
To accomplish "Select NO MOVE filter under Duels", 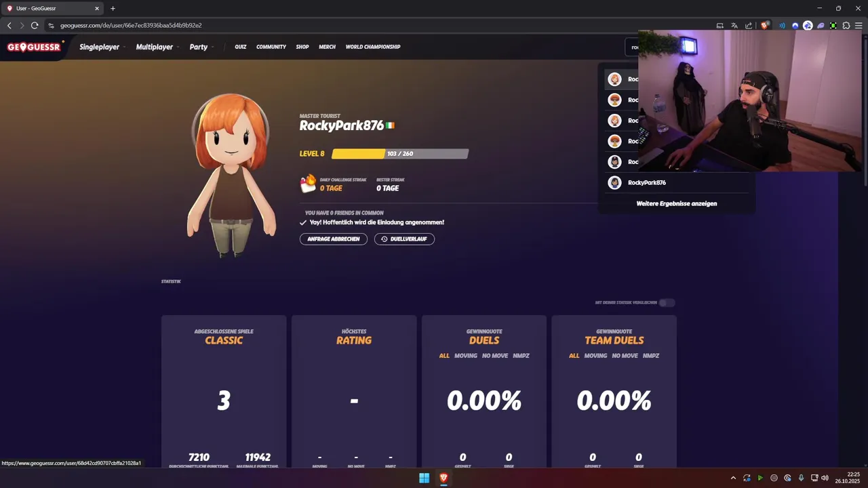I will click(495, 355).
